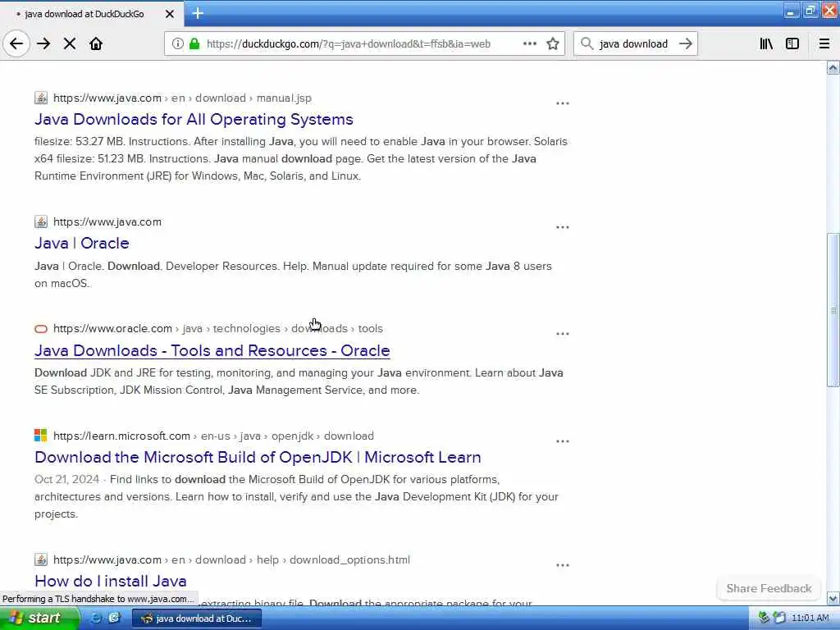This screenshot has height=630, width=840.
Task: Close the java download tab
Action: pos(170,14)
